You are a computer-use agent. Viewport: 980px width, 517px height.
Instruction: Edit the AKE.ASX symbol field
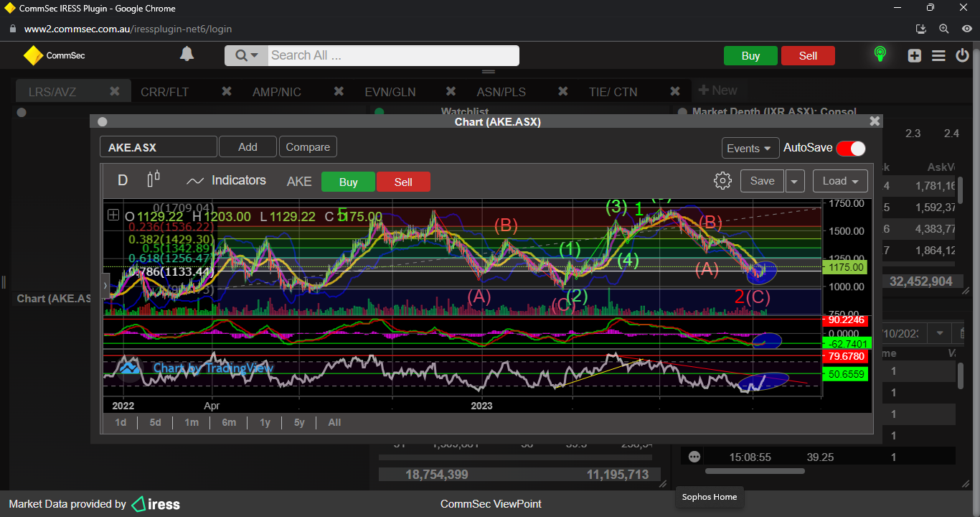(x=158, y=147)
